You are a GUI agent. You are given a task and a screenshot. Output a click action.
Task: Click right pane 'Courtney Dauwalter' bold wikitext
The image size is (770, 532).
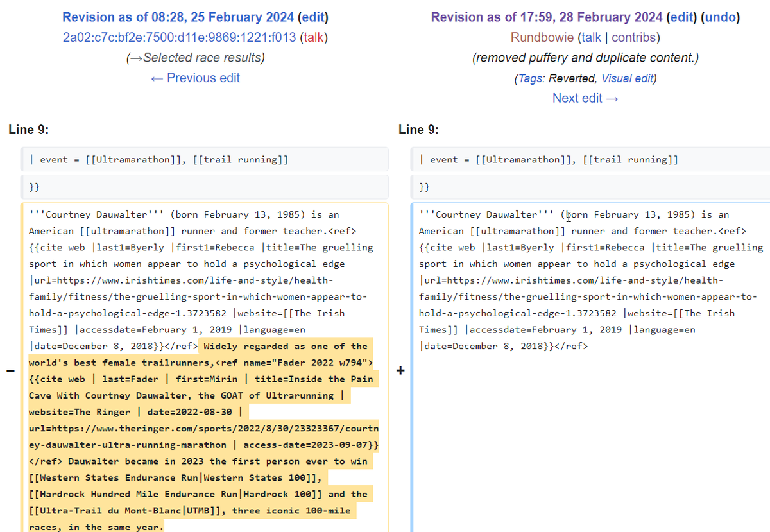pyautogui.click(x=486, y=214)
